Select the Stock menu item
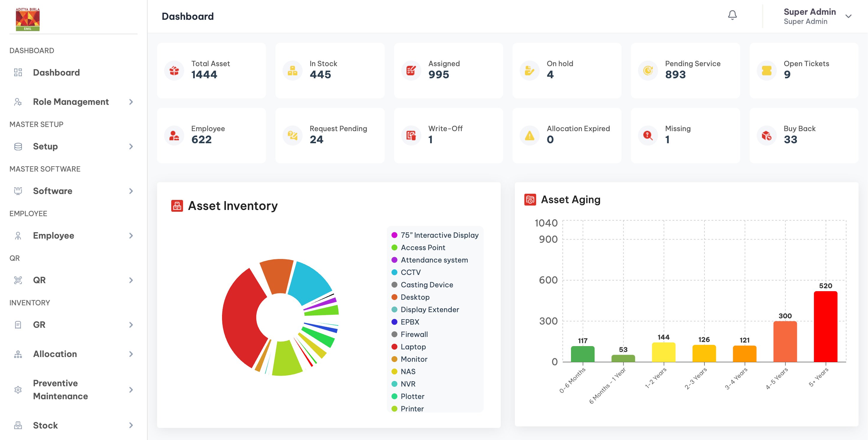868x440 pixels. point(73,425)
